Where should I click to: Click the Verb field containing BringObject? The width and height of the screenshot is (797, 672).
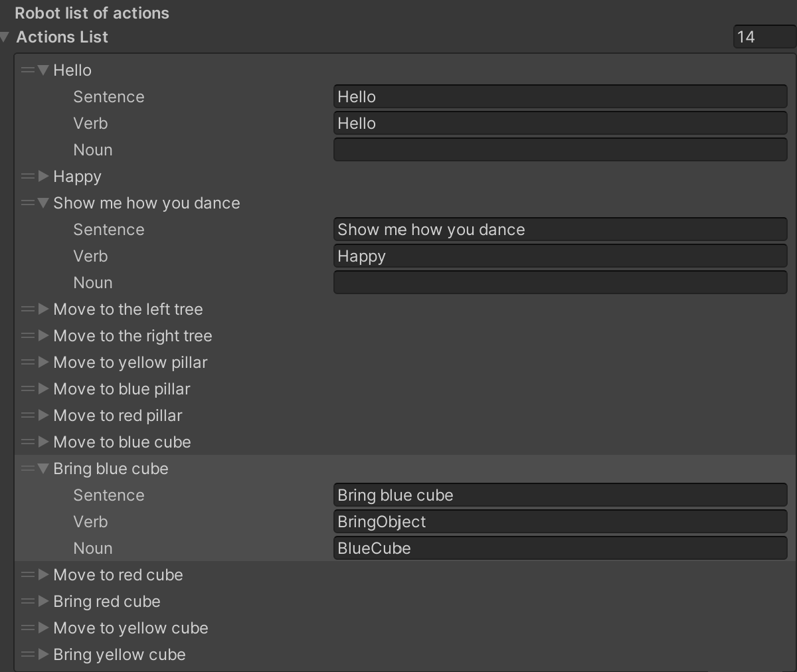point(559,521)
